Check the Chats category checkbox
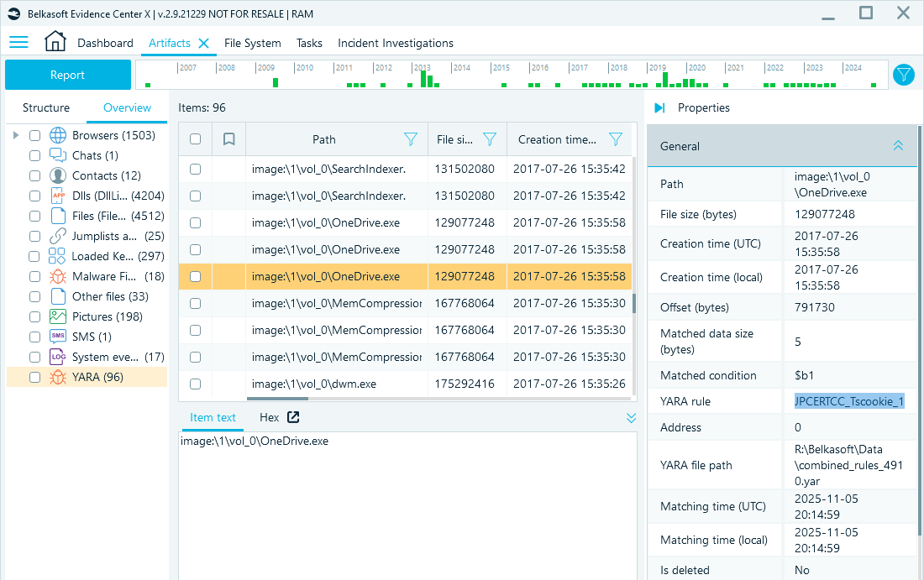The image size is (924, 580). [x=34, y=154]
